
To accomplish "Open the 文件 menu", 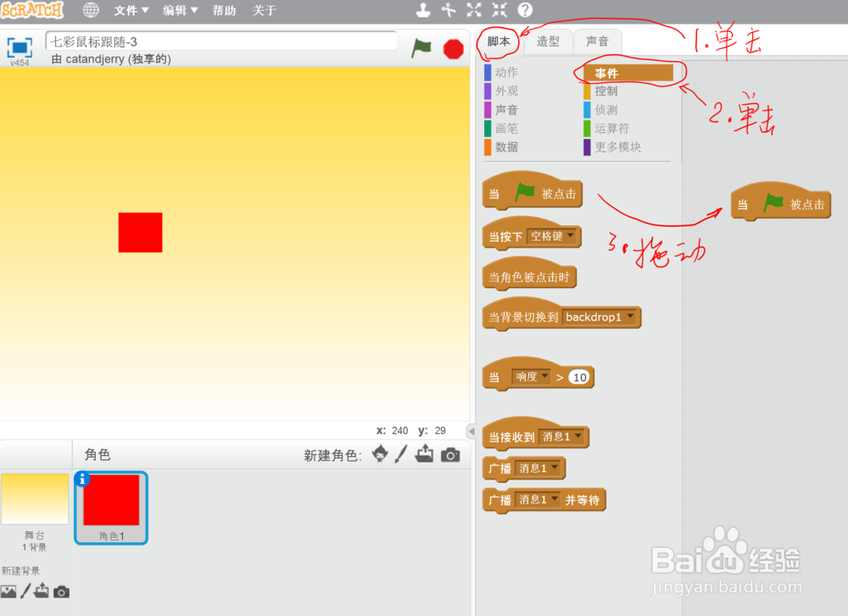I will pos(129,10).
